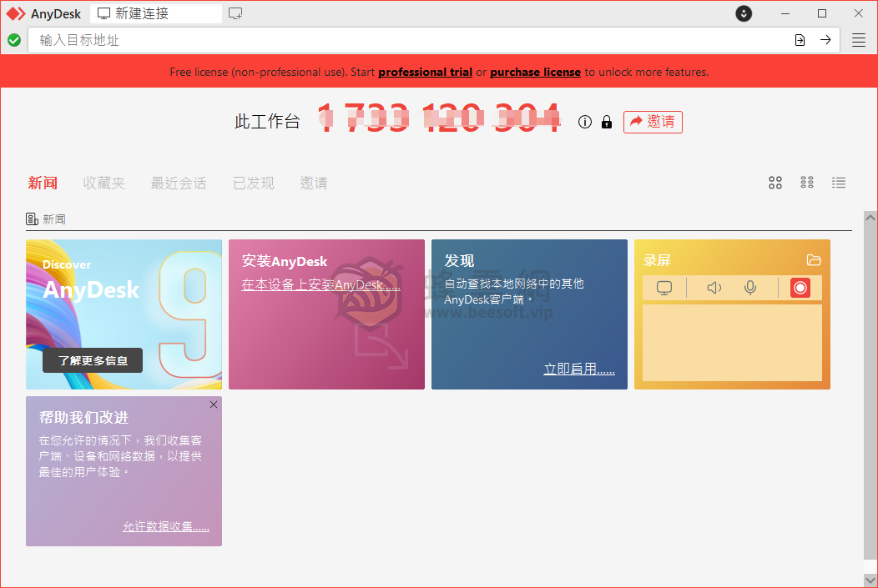Toggle screen capture in recording card
This screenshot has height=588, width=878.
[664, 288]
